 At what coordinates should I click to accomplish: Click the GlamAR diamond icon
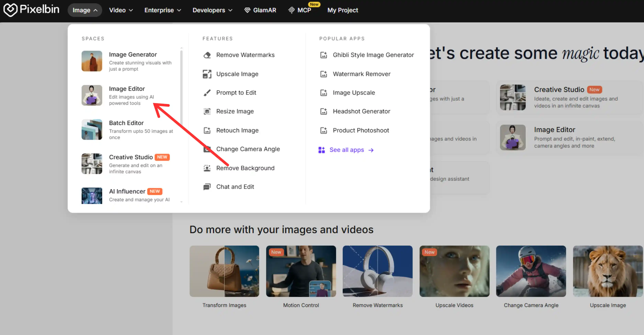[247, 10]
